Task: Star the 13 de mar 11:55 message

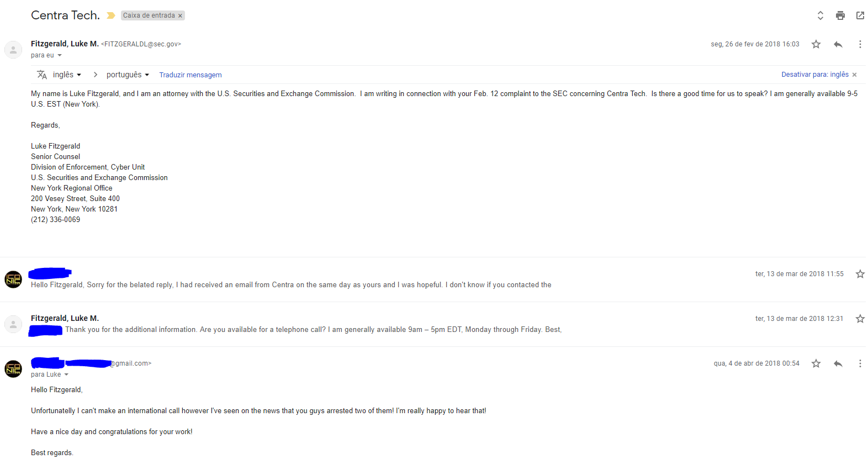Action: 860,274
